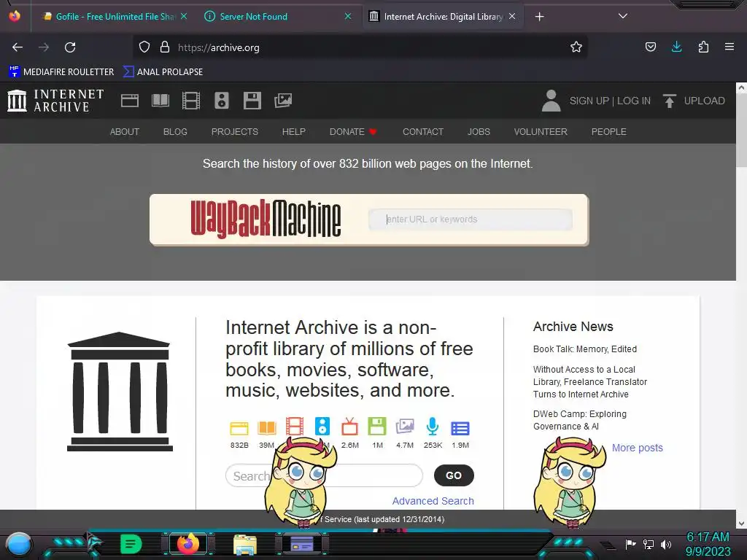
Task: Bookmark this page with star icon
Action: pos(576,47)
